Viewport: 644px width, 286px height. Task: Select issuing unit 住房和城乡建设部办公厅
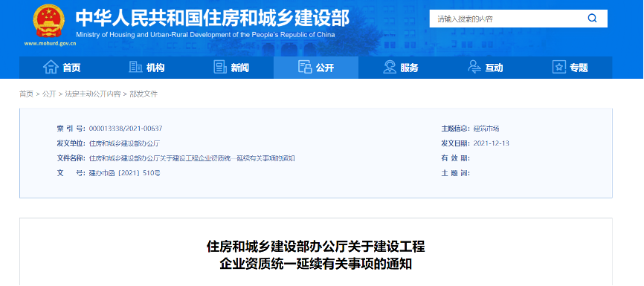click(x=124, y=143)
